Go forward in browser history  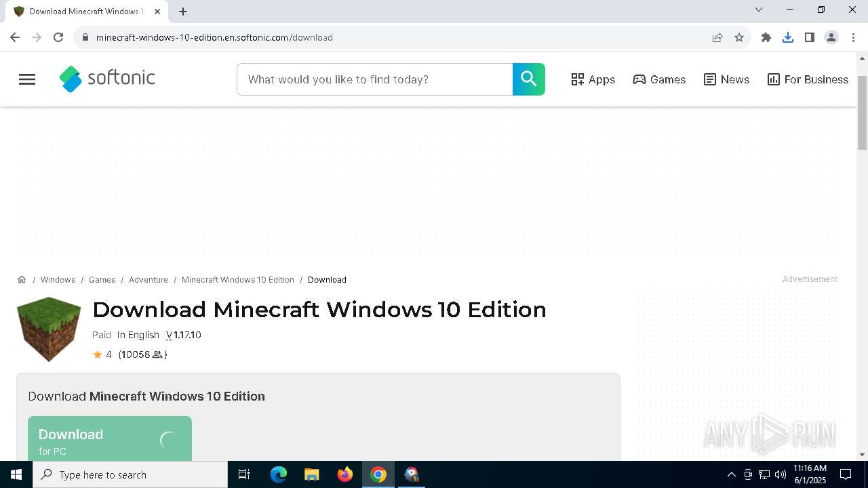[x=37, y=37]
